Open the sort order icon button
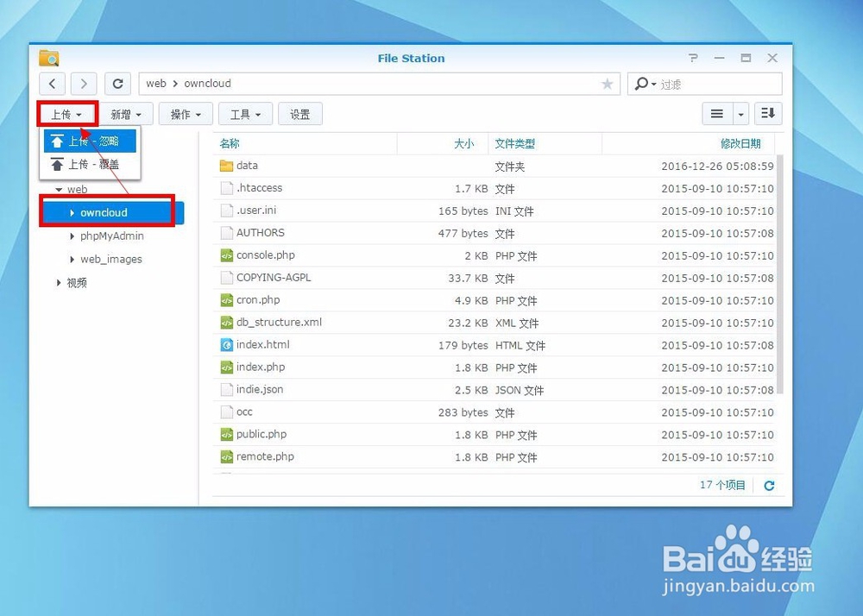The width and height of the screenshot is (863, 616). 768,114
